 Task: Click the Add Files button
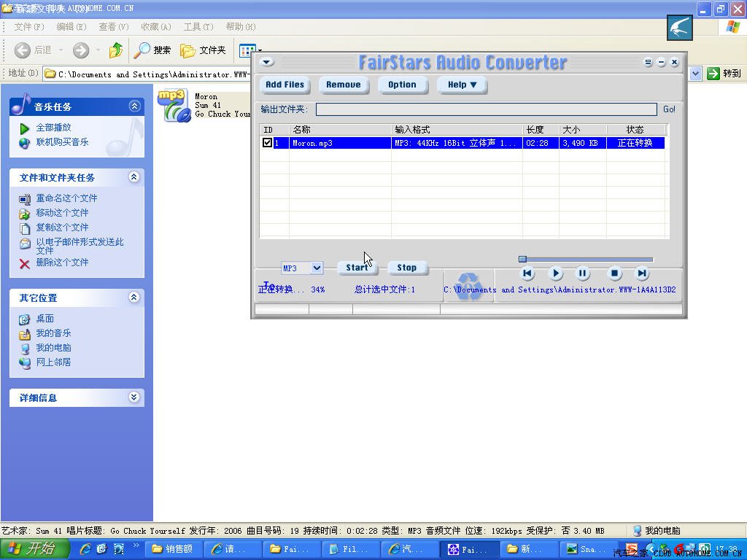285,85
